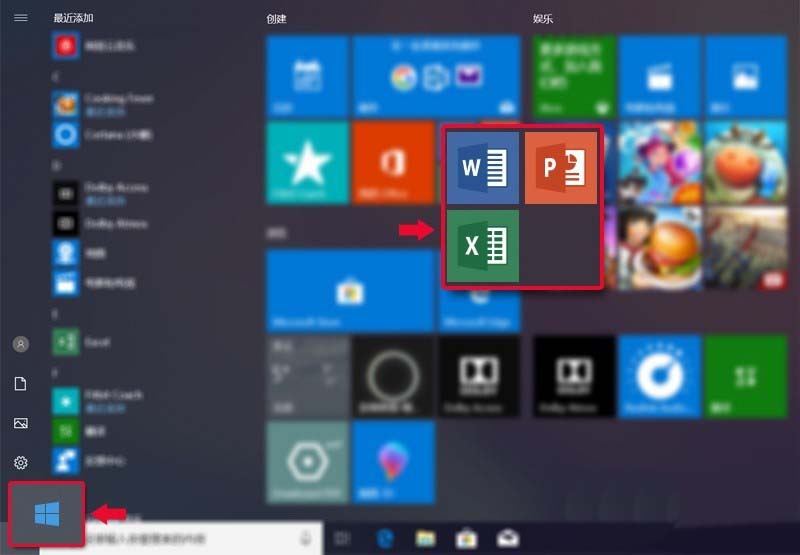Open the Realtek Audio tile
Viewport: 800px width, 555px height.
tap(660, 377)
